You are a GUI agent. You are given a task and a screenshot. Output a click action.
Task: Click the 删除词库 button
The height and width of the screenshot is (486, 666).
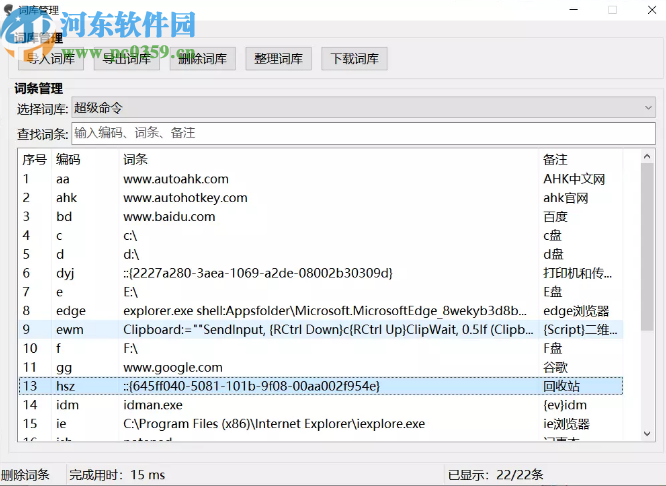coord(203,59)
